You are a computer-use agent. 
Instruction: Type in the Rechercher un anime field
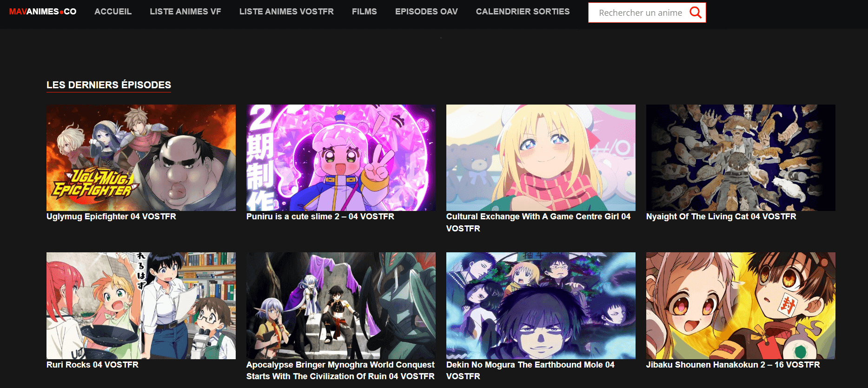click(x=640, y=13)
